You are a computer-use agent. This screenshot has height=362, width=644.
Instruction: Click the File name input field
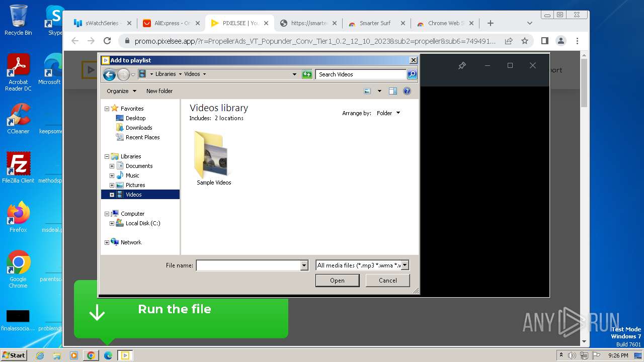(248, 265)
